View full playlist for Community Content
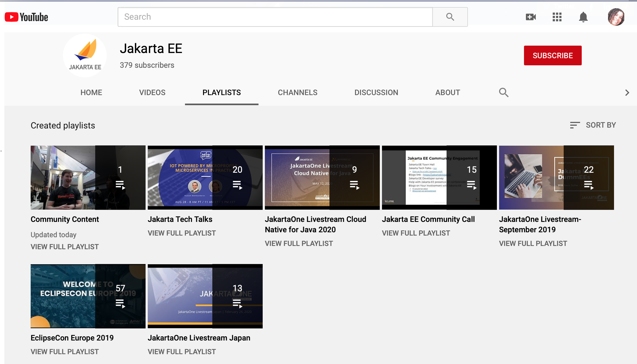Screen dimensions: 637x364 coord(65,246)
